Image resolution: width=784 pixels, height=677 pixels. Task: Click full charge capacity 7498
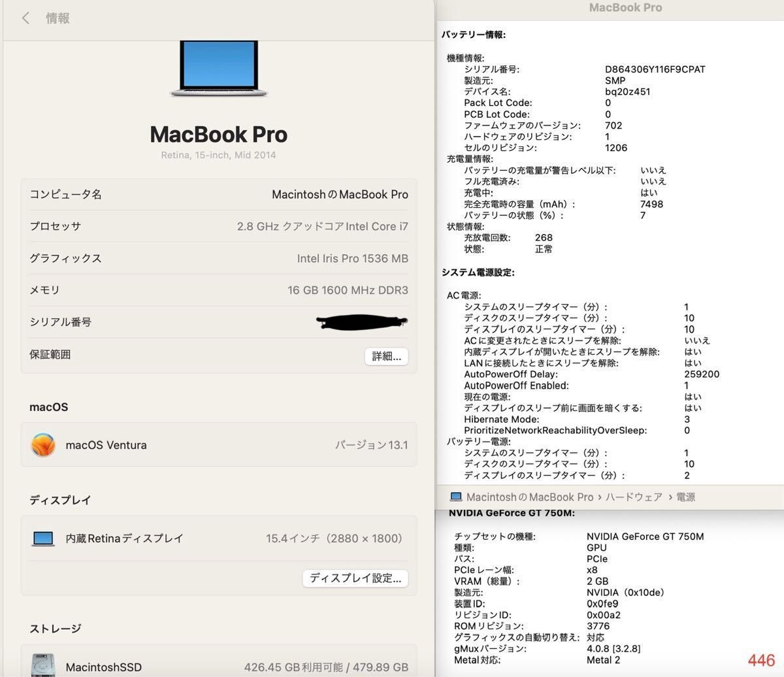pyautogui.click(x=651, y=204)
